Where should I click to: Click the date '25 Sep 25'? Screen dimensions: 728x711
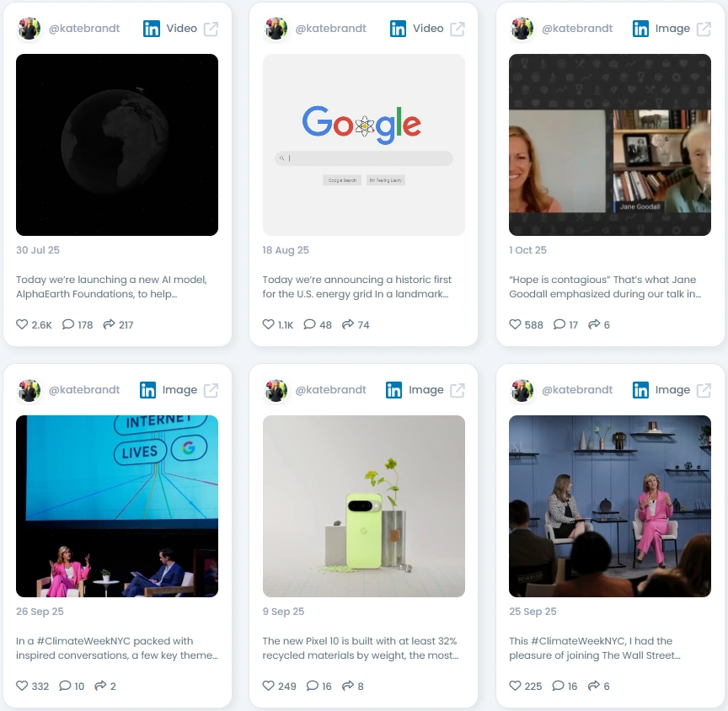[533, 612]
